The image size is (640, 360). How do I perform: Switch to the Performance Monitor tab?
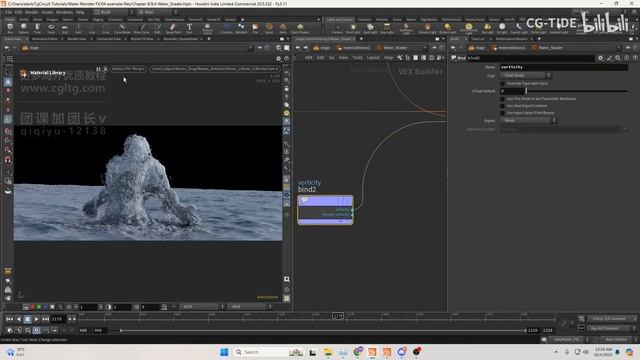tap(512, 39)
